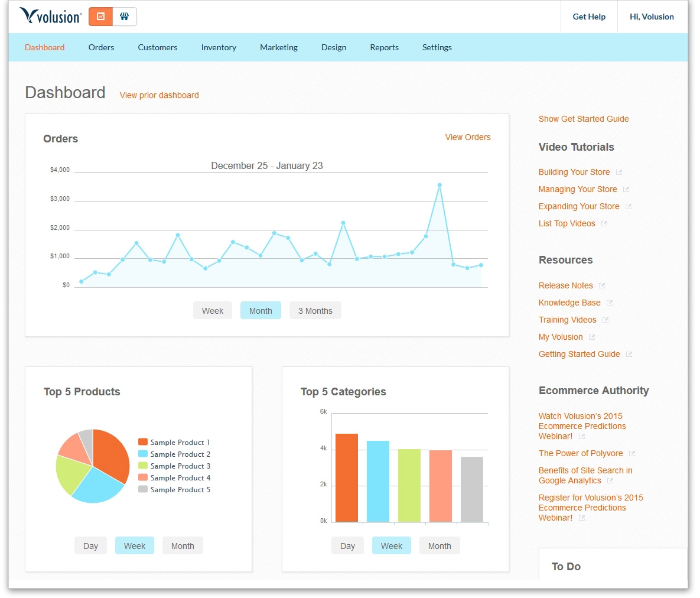Set Top 5 Products to Week
Screen dimensions: 700x598
point(135,546)
